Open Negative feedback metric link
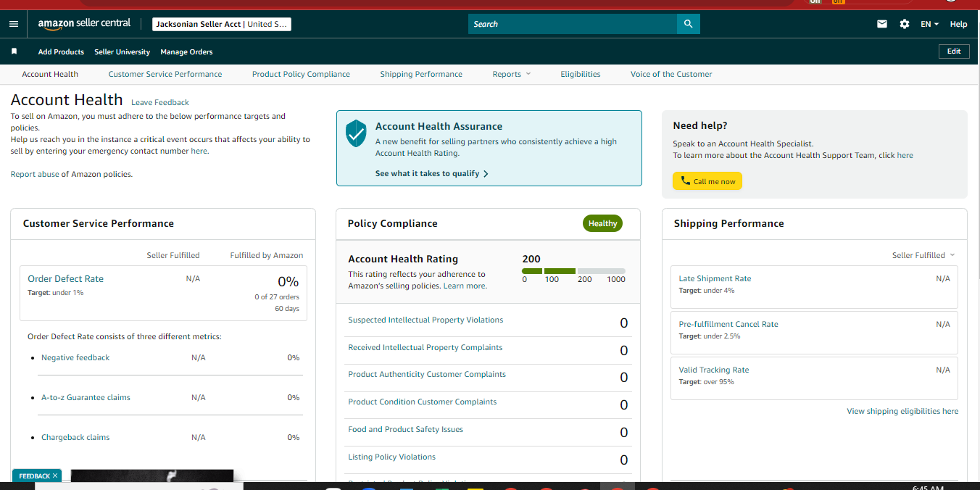The image size is (980, 490). 75,357
